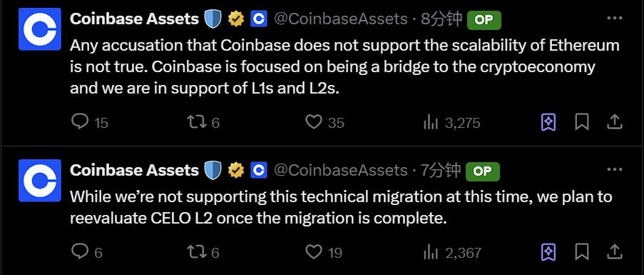Viewport: 644px width, 275px height.
Task: Share the CELO L2 migration tweet
Action: click(x=614, y=252)
